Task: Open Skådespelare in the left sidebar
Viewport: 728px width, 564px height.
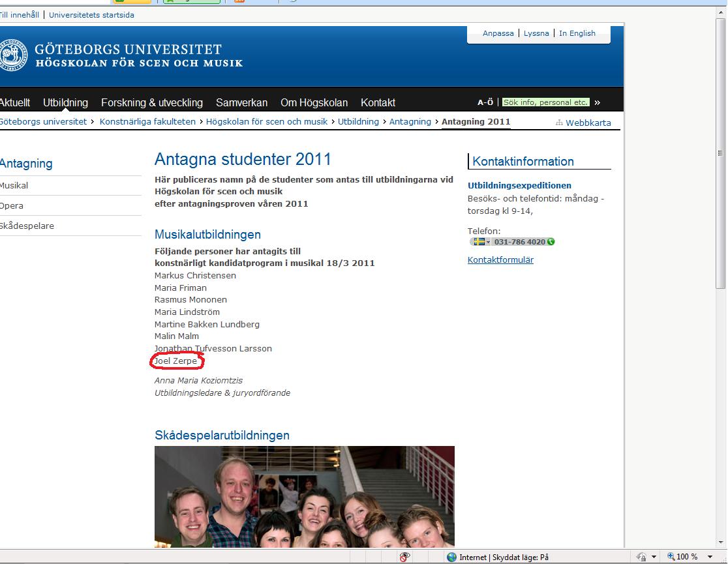Action: 27,226
